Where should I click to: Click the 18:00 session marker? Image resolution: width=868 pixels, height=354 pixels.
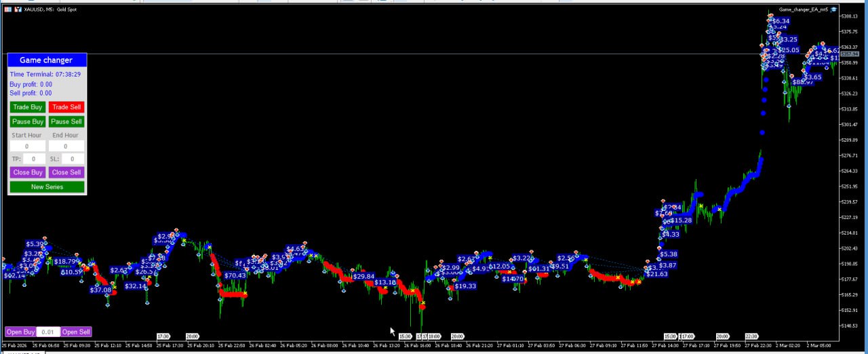click(433, 336)
